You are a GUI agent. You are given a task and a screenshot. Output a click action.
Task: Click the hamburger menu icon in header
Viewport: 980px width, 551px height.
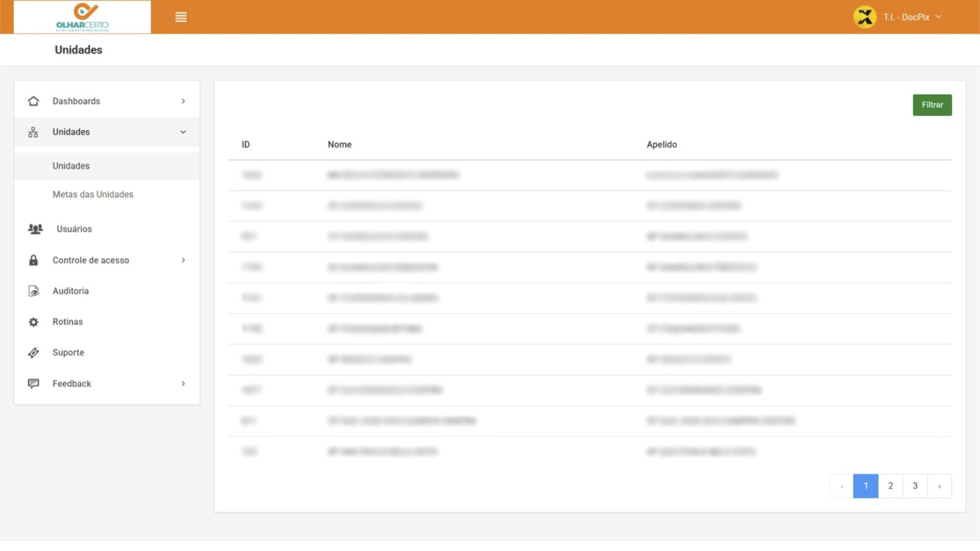(x=181, y=17)
